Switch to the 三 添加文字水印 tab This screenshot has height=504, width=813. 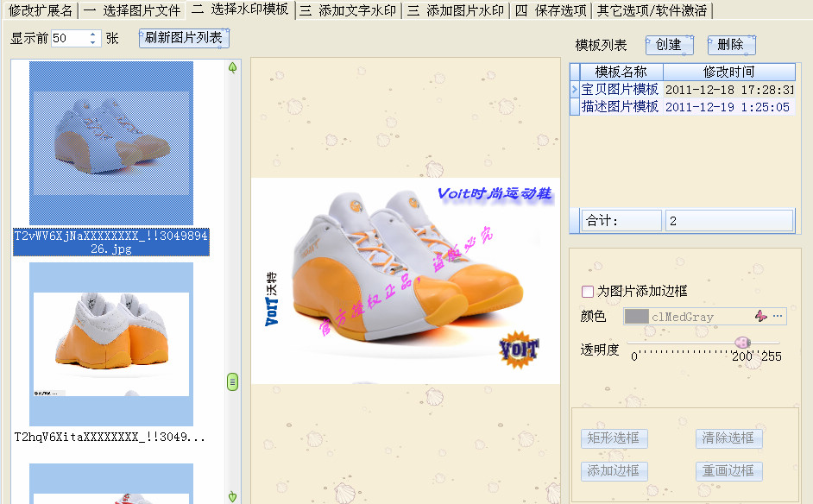(x=348, y=10)
